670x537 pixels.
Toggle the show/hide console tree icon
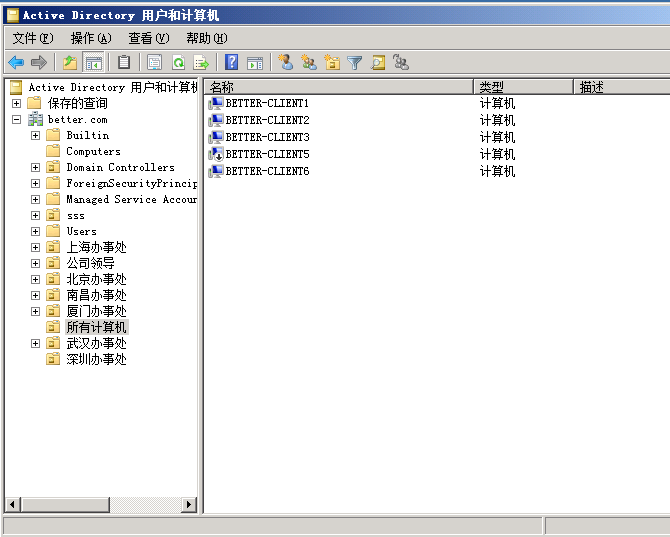point(94,63)
